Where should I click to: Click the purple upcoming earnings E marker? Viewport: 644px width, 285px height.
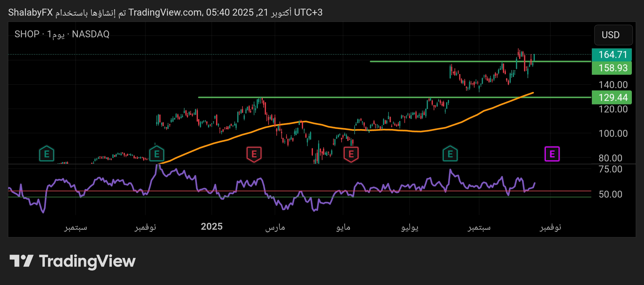click(552, 154)
